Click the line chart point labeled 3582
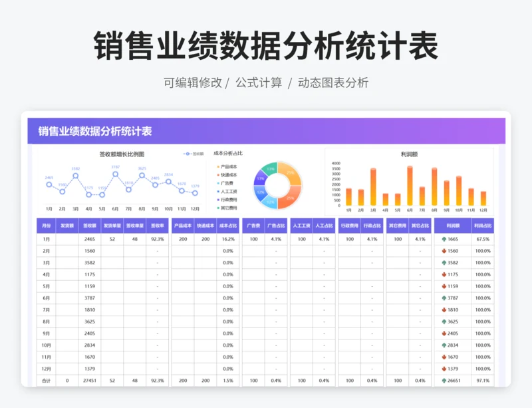 pos(76,176)
